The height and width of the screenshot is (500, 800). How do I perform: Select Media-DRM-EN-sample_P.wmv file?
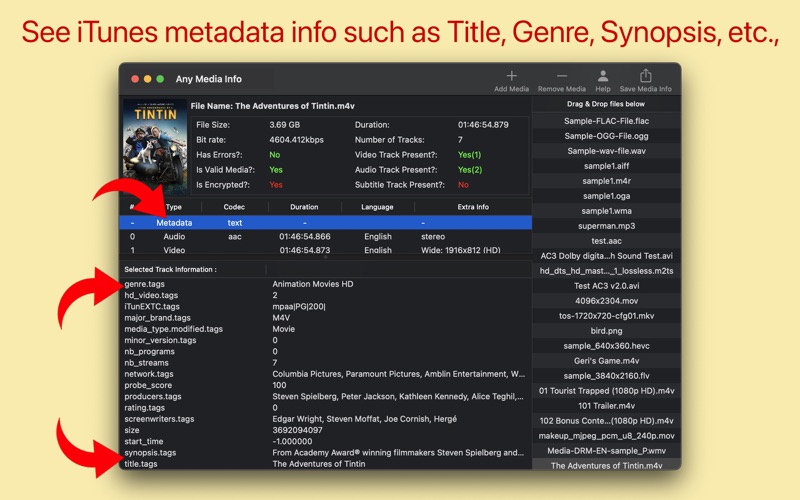pyautogui.click(x=606, y=451)
